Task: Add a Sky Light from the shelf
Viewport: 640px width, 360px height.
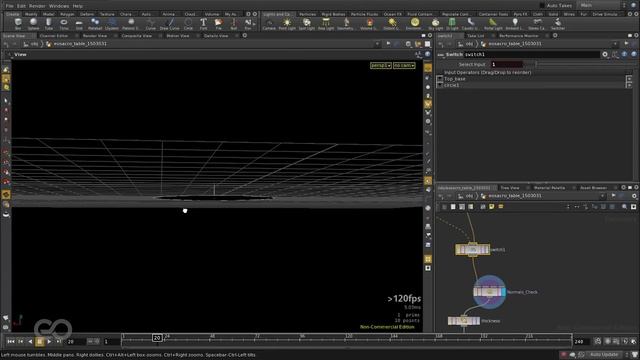Action: pyautogui.click(x=436, y=24)
